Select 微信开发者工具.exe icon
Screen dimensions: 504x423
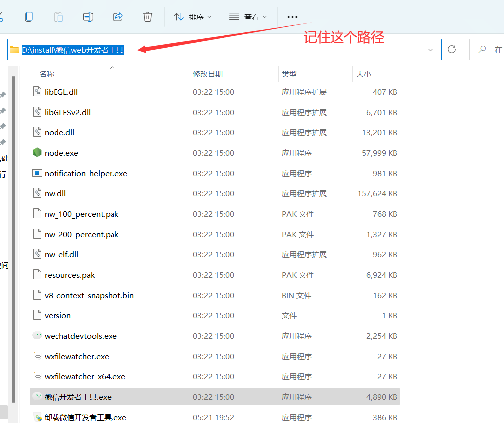pyautogui.click(x=37, y=396)
